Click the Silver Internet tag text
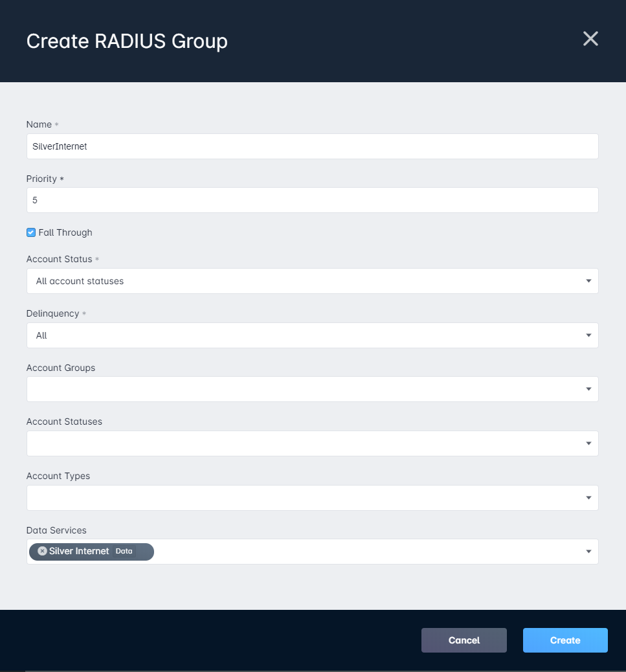Image resolution: width=626 pixels, height=672 pixels. click(79, 551)
